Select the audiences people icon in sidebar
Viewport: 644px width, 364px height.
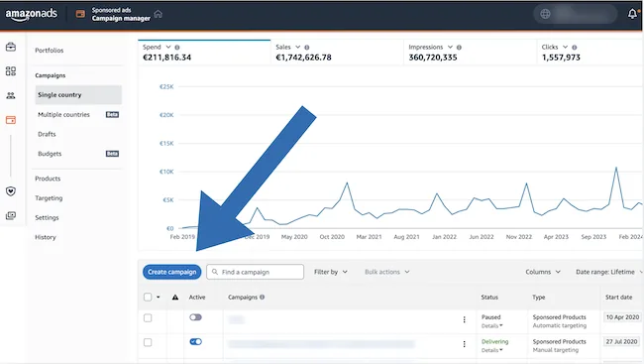point(11,95)
